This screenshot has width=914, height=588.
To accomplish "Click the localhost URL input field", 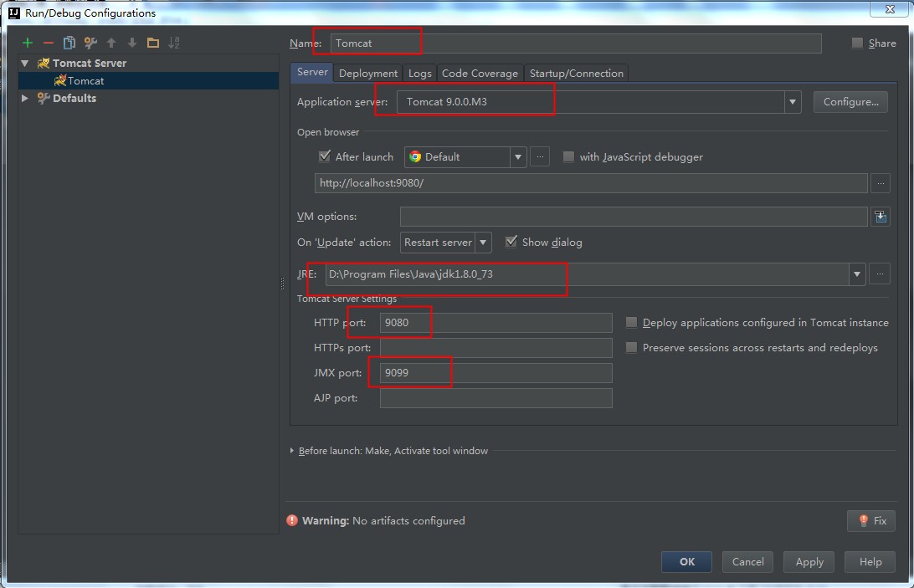I will [x=591, y=183].
